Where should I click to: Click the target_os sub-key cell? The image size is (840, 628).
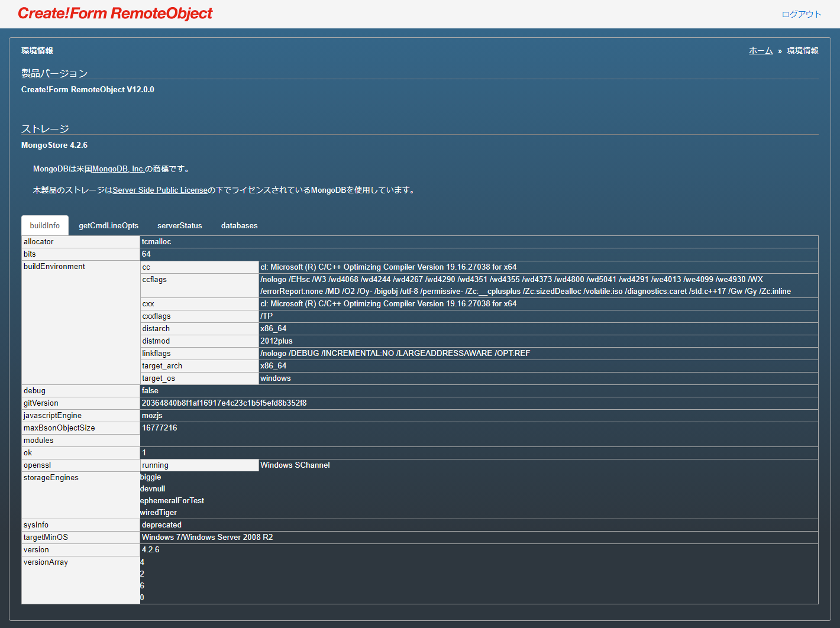click(x=200, y=378)
